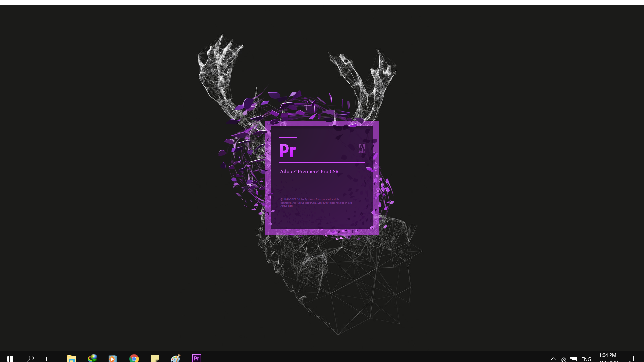Open taskbar search magnifier
Image resolution: width=644 pixels, height=362 pixels.
click(30, 358)
